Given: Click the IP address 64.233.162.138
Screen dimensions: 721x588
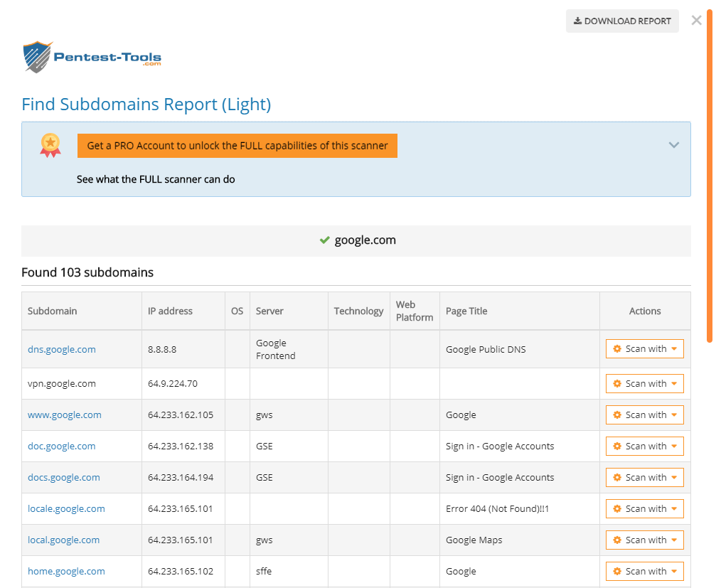Looking at the screenshot, I should click(x=181, y=447).
